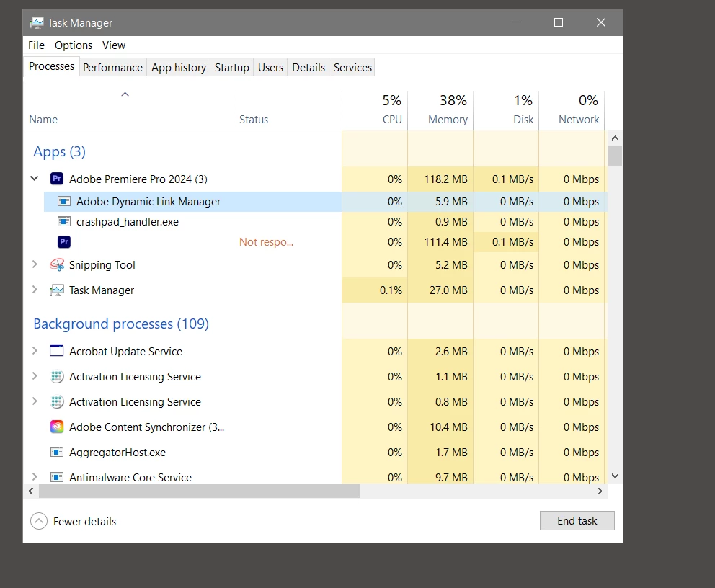Expand the Antimalware Core Service entry
The image size is (715, 588).
(x=35, y=476)
